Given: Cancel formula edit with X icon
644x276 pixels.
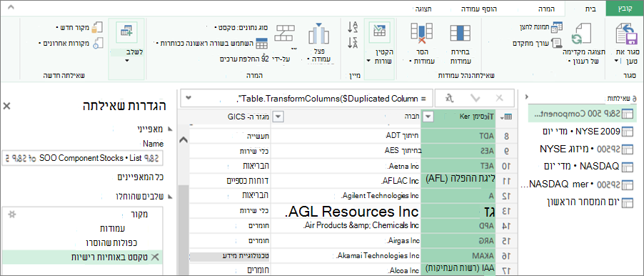Looking at the screenshot, I should 499,98.
